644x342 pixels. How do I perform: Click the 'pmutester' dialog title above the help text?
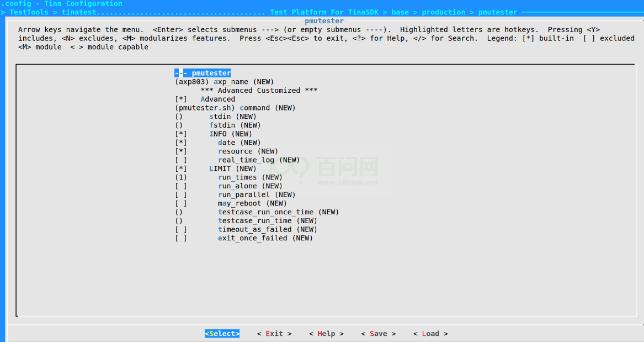coord(324,21)
